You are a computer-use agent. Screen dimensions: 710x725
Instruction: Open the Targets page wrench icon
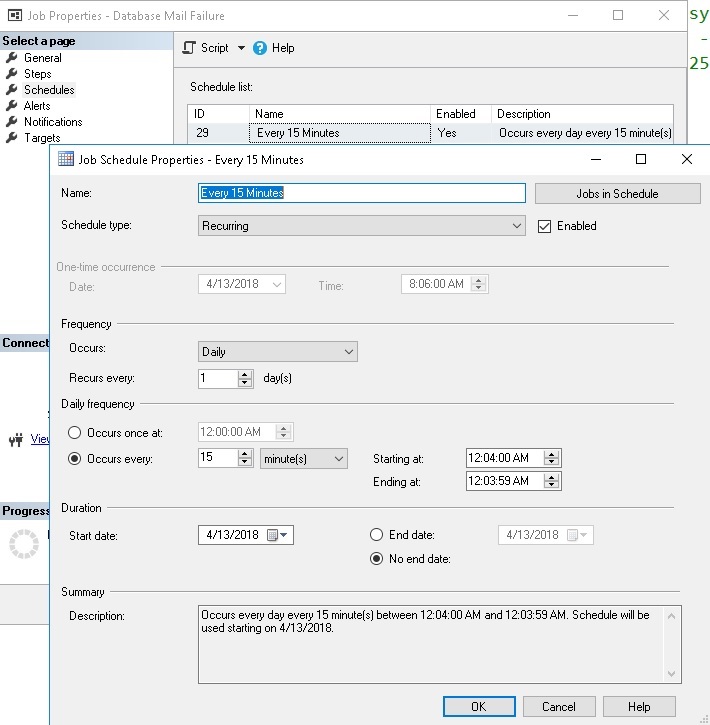coord(12,138)
